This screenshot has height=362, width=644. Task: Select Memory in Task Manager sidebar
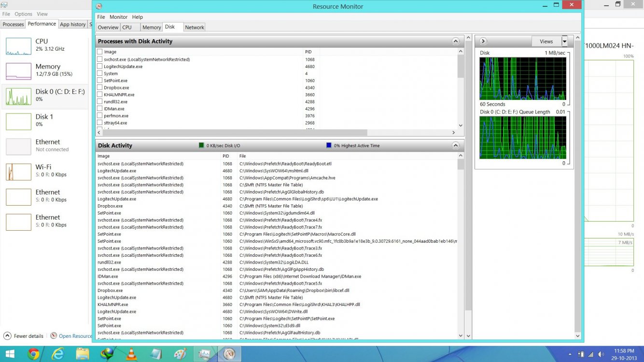tap(45, 70)
